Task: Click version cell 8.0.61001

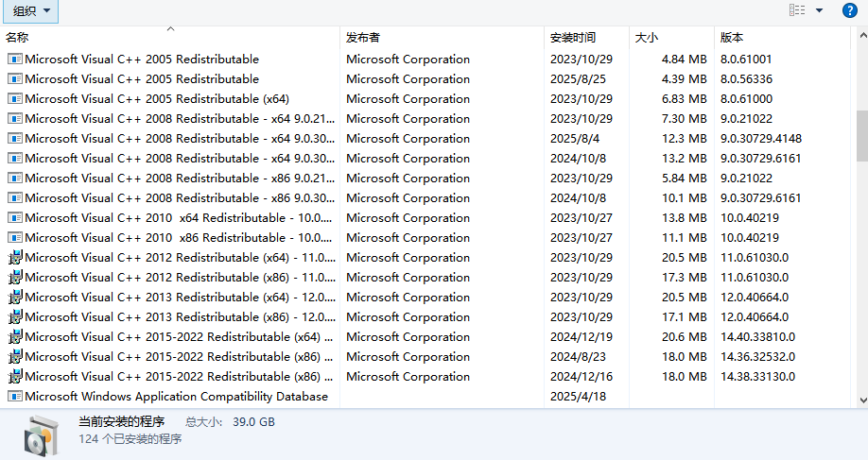Action: [x=746, y=60]
